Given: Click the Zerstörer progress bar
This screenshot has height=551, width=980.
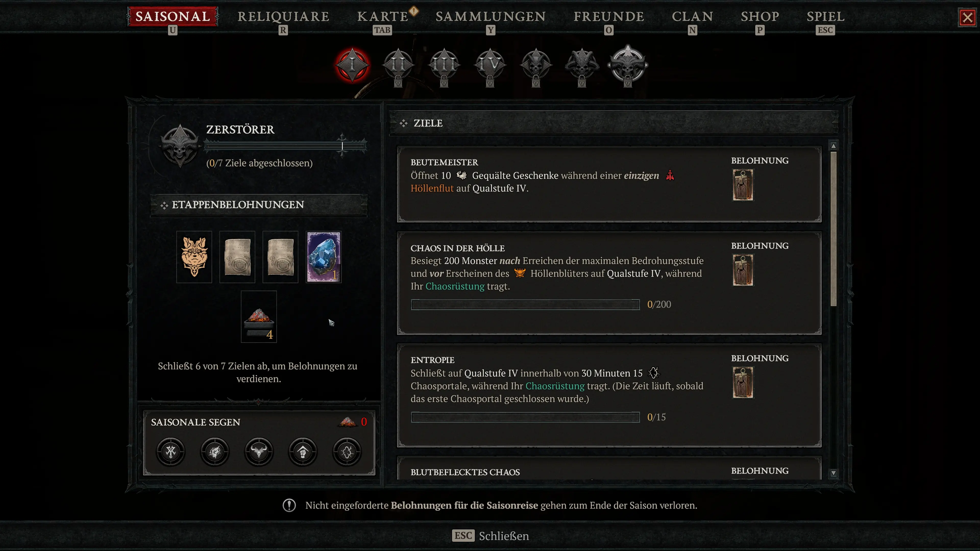Looking at the screenshot, I should [286, 146].
